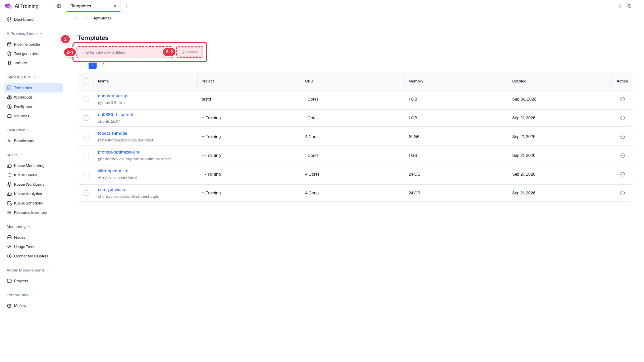Open Connected Clusters page
This screenshot has width=644, height=362.
[33, 256]
